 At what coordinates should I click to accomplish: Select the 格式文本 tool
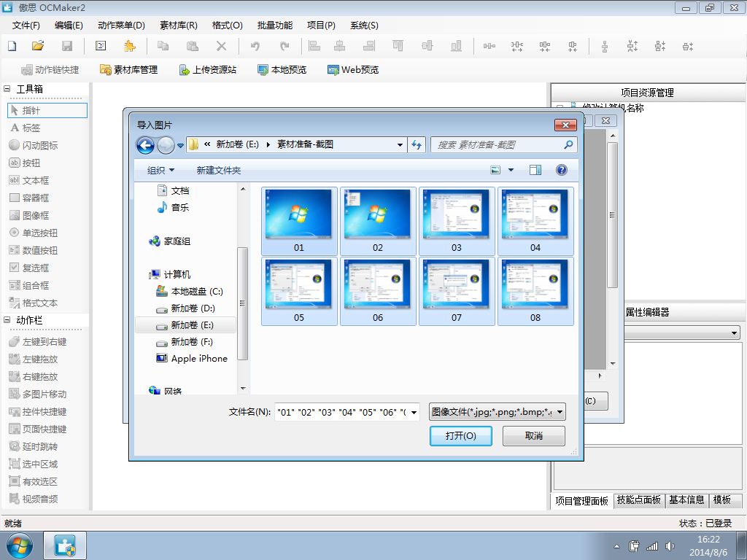34,303
